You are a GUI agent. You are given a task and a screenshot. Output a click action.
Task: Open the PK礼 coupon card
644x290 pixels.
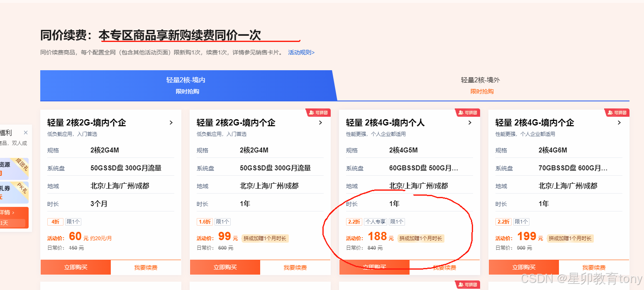[x=14, y=192]
